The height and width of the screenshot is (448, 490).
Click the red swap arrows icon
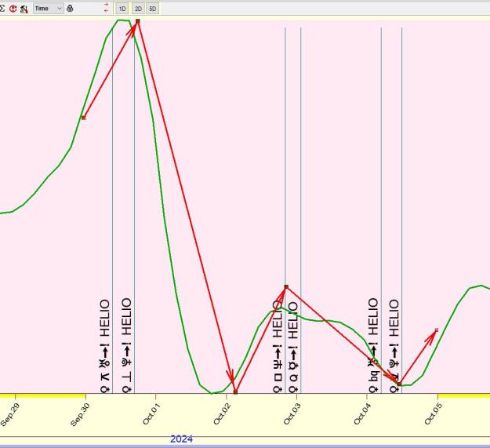click(x=107, y=8)
